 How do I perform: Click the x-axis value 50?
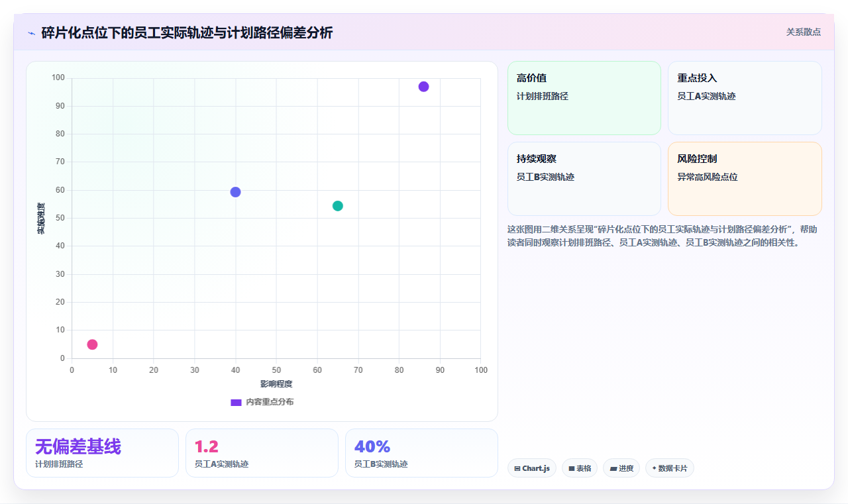tap(276, 370)
